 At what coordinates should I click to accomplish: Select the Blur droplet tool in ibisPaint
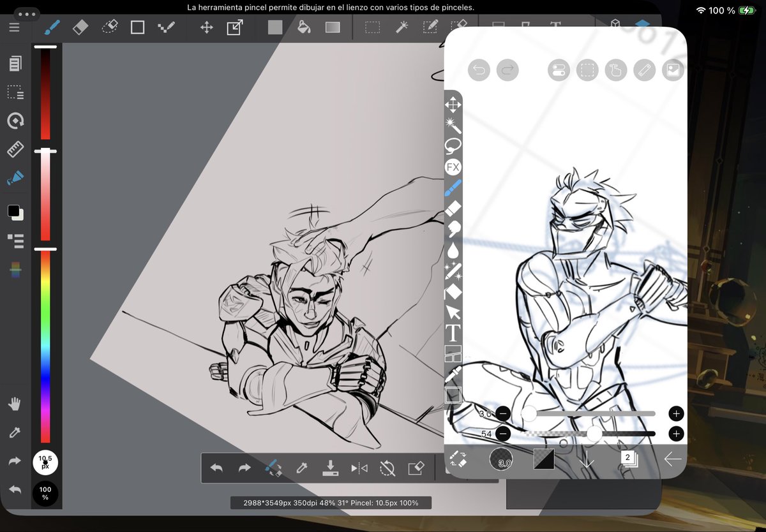[x=453, y=250]
